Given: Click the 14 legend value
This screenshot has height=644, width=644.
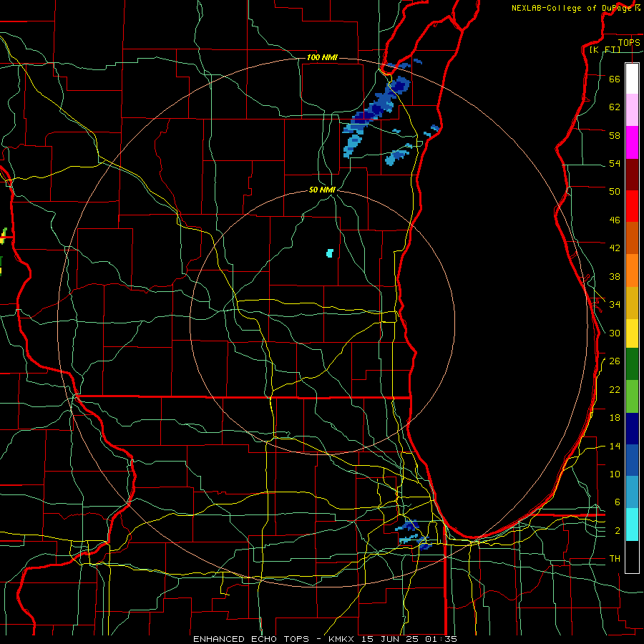Looking at the screenshot, I should point(615,446).
